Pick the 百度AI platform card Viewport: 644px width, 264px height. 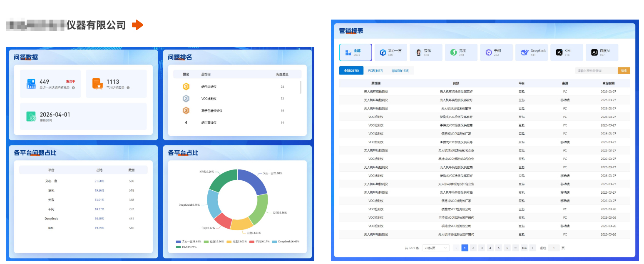(x=602, y=52)
